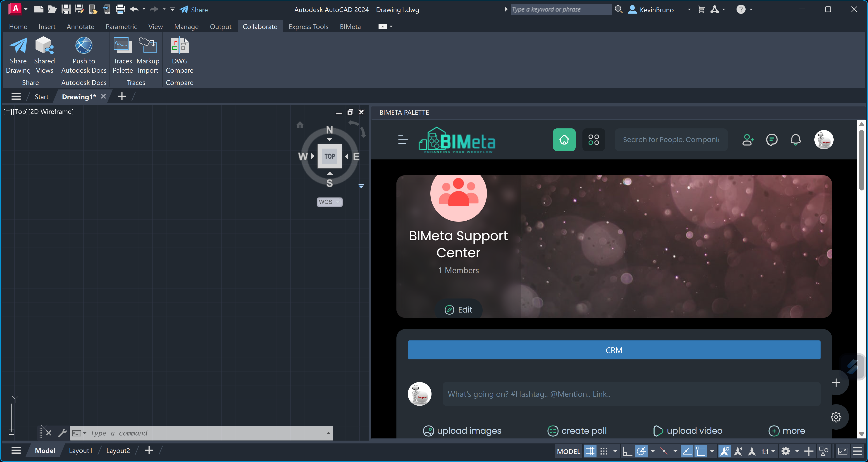Toggle object snap tracking in status bar
The width and height of the screenshot is (868, 462).
687,451
